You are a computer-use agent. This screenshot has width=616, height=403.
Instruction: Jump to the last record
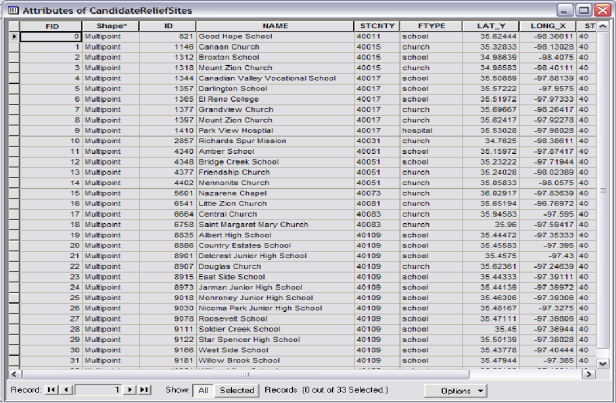(145, 389)
